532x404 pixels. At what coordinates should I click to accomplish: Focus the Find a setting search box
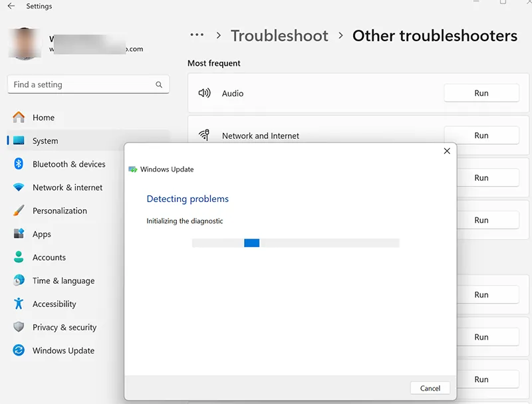[x=88, y=84]
